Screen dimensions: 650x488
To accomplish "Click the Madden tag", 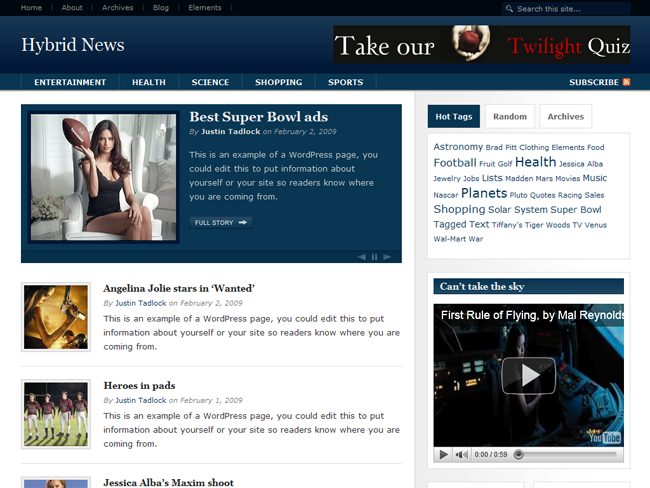I will tap(519, 178).
